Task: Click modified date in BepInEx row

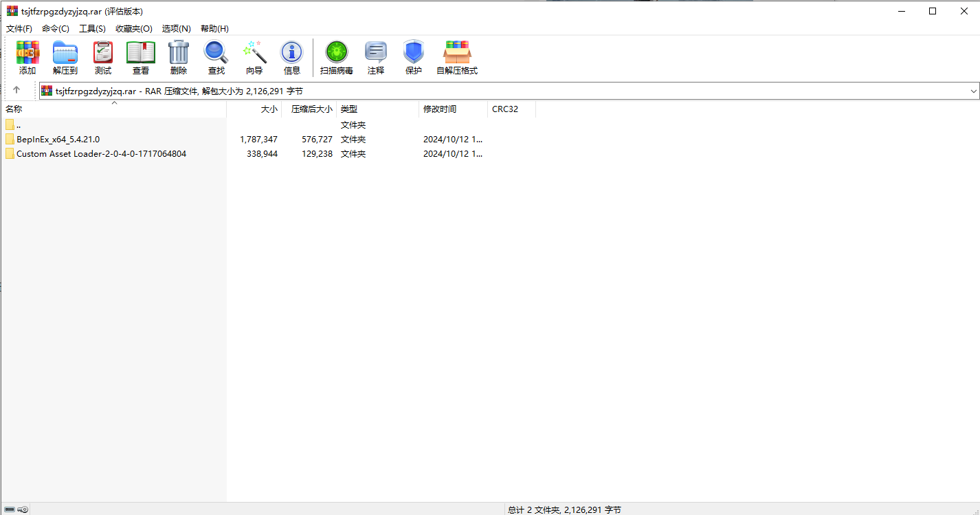Action: pos(453,139)
